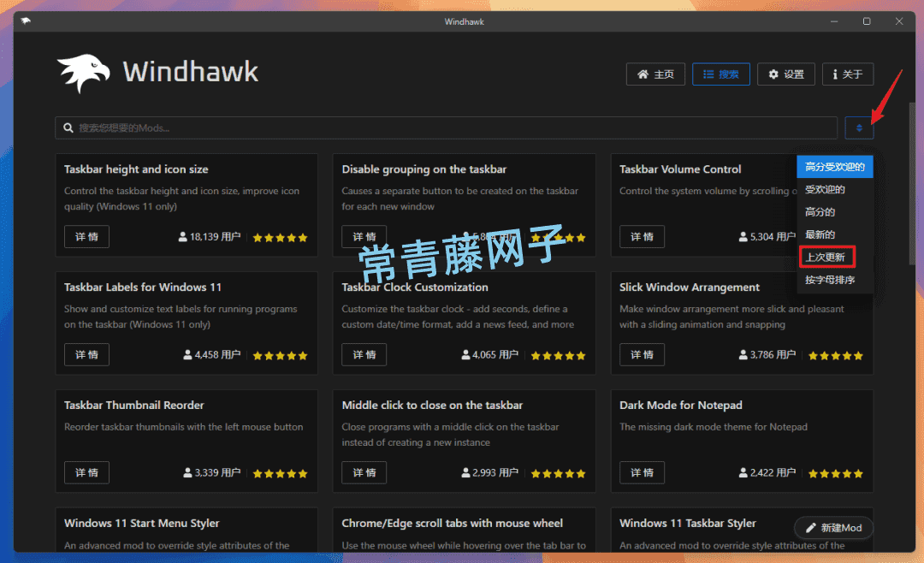This screenshot has height=563, width=924.
Task: Open details for Taskbar height and icon size
Action: (x=86, y=236)
